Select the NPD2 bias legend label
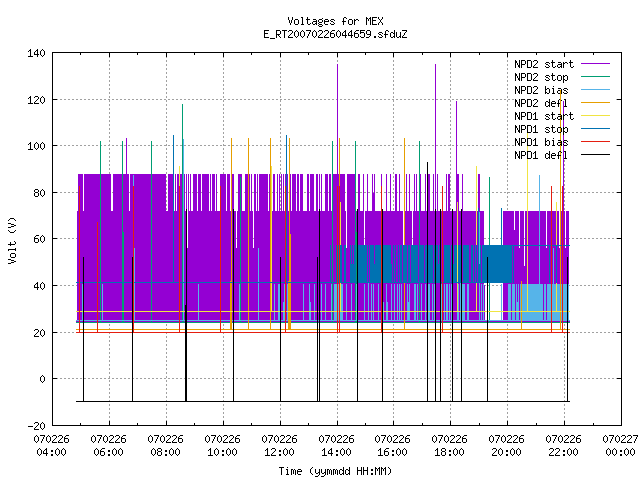 tap(541, 90)
